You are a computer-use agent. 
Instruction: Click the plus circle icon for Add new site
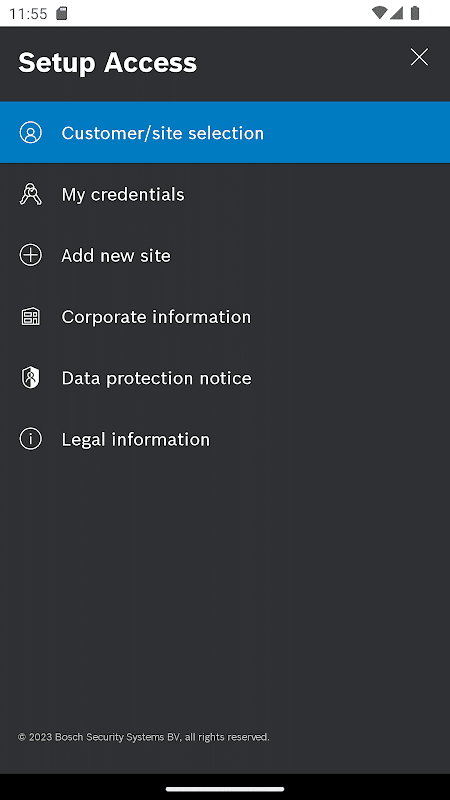(31, 255)
